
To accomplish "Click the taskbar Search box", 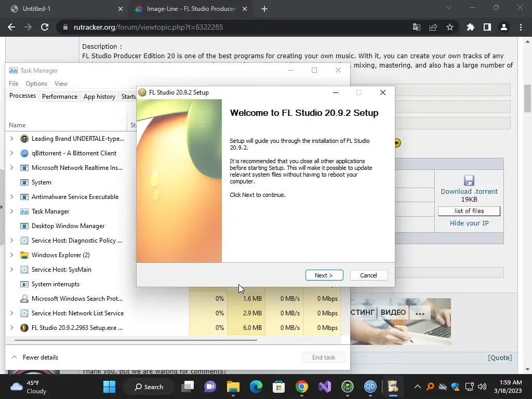I will [x=149, y=387].
